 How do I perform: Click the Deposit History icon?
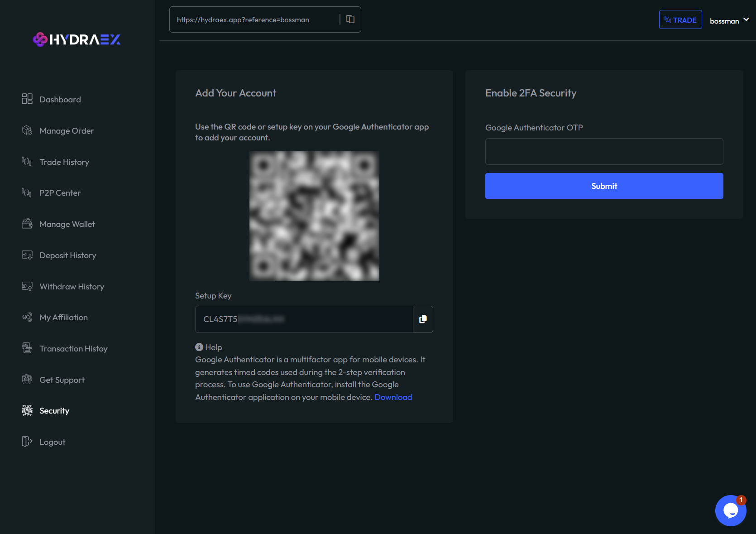27,255
